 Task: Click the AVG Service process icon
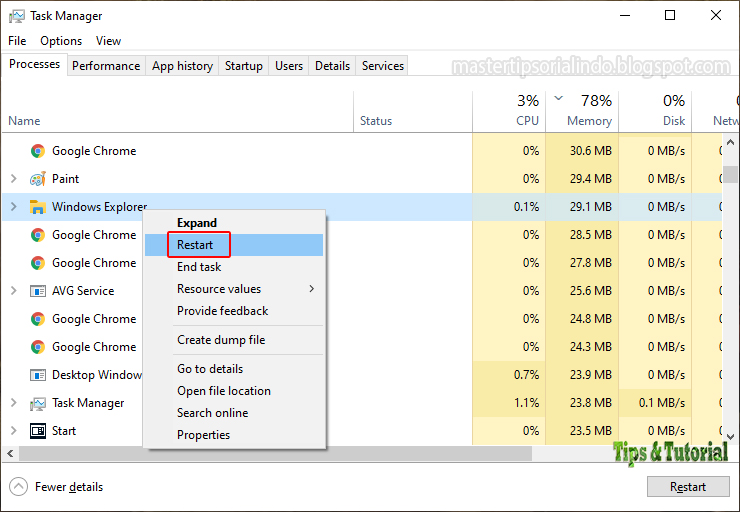pyautogui.click(x=38, y=291)
